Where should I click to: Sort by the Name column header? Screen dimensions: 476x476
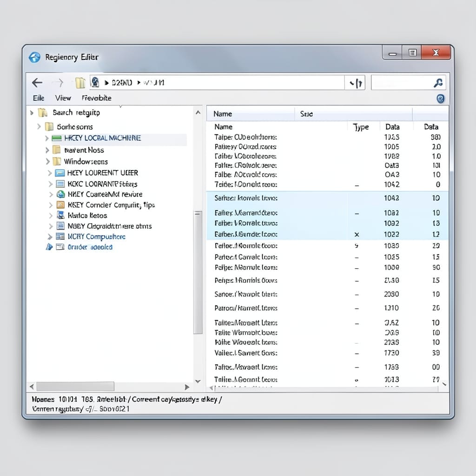(x=251, y=114)
